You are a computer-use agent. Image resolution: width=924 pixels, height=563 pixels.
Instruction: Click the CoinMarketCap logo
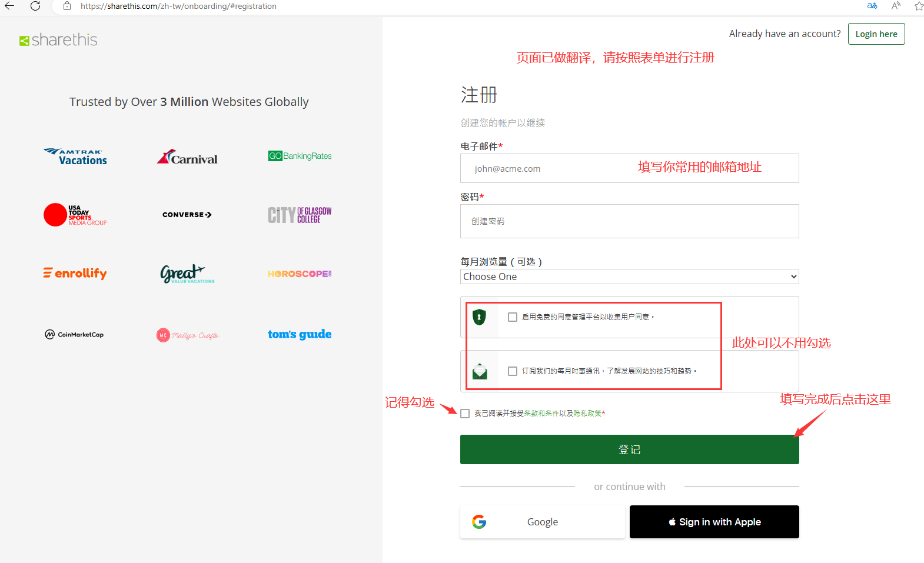pos(75,334)
